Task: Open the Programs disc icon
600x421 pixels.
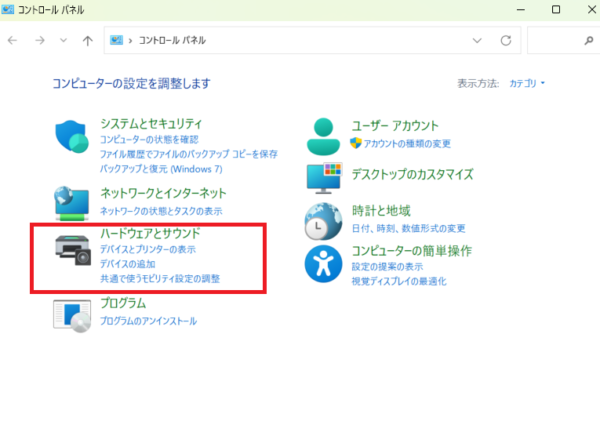Action: tap(72, 316)
